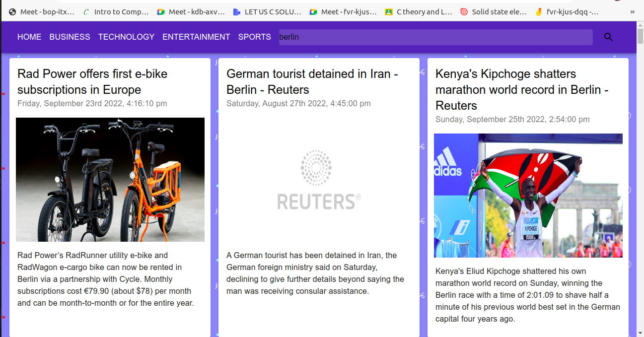Click the Reuters logo placeholder image

(x=319, y=180)
